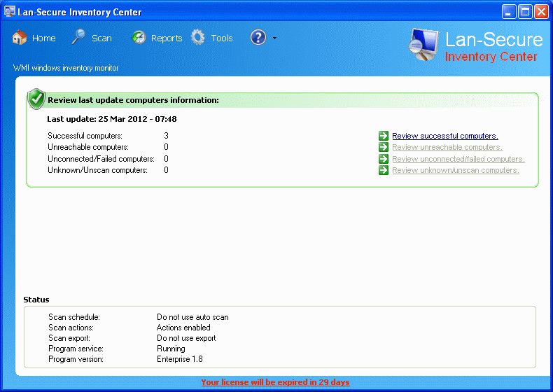Open Review unreachable computers link
Viewport: 553px width, 392px height.
click(x=447, y=147)
